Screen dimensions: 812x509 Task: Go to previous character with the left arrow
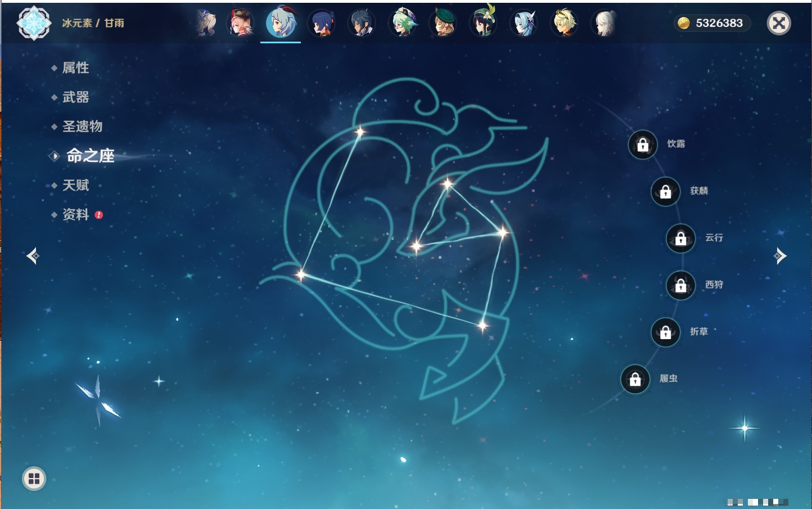[33, 256]
